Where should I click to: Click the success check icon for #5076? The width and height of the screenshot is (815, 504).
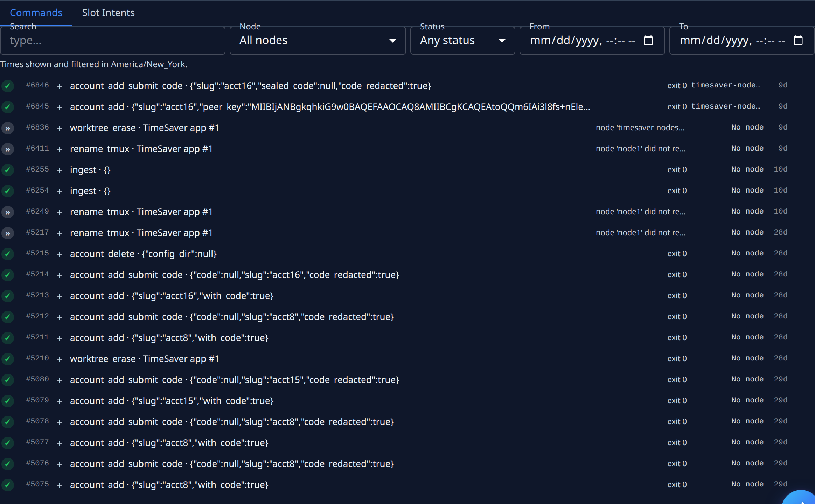pyautogui.click(x=7, y=464)
